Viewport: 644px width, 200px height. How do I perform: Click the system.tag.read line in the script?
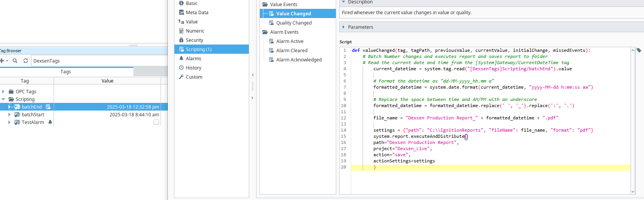coord(472,69)
